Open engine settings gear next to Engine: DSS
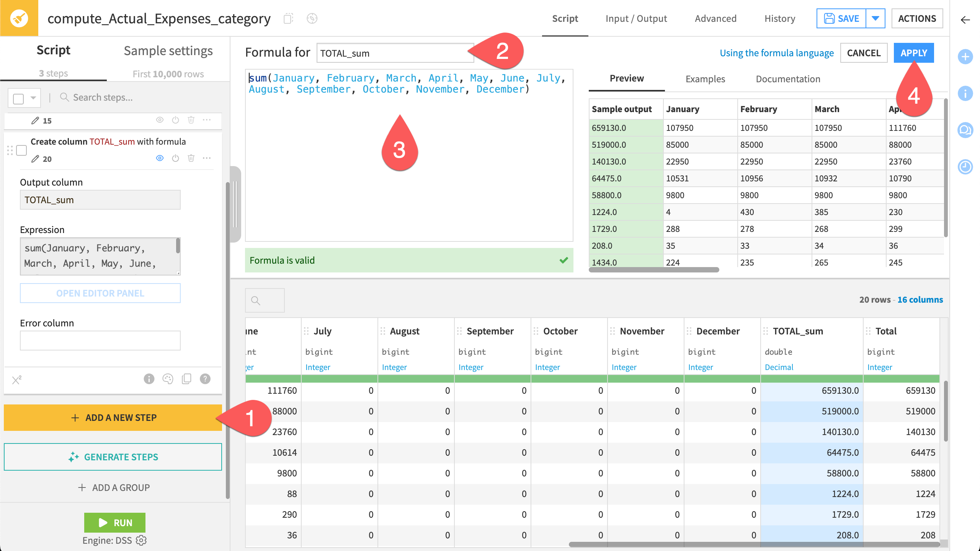980x551 pixels. 141,540
